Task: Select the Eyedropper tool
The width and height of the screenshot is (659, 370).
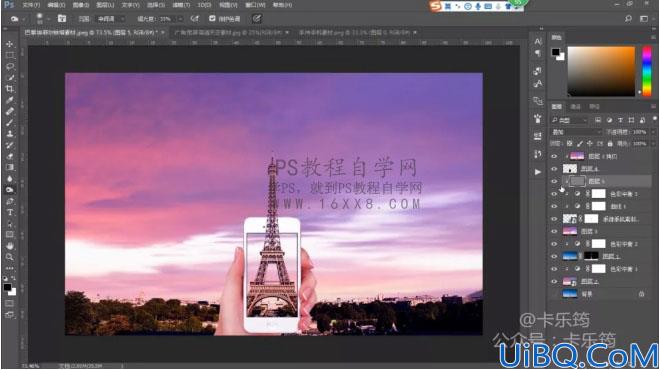Action: click(10, 100)
